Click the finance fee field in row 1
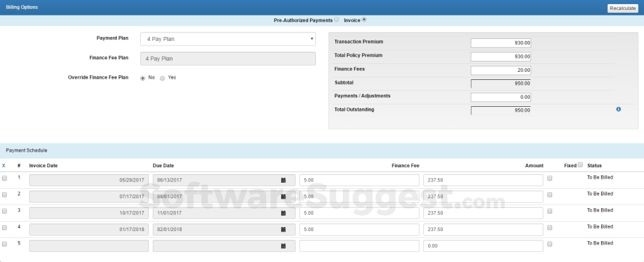 [x=360, y=180]
